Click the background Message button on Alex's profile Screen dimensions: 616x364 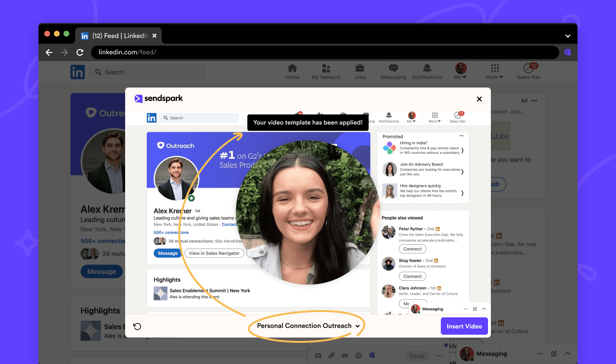coord(102,272)
